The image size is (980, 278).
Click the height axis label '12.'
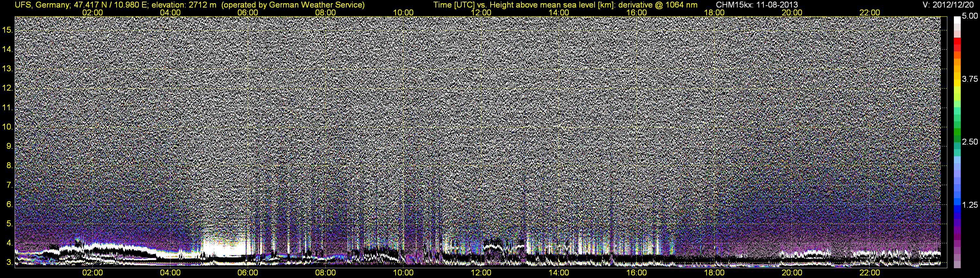8,88
